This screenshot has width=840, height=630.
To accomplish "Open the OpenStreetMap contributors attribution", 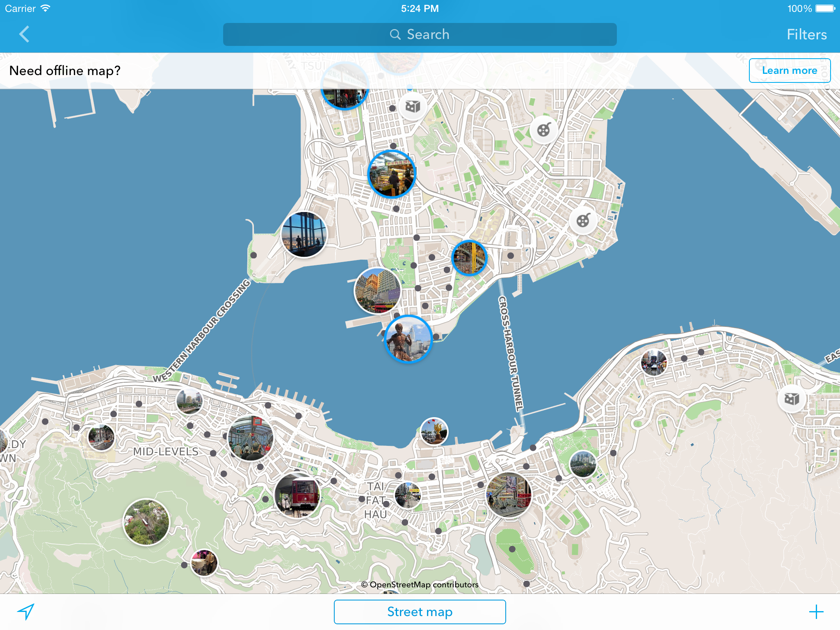I will click(420, 584).
